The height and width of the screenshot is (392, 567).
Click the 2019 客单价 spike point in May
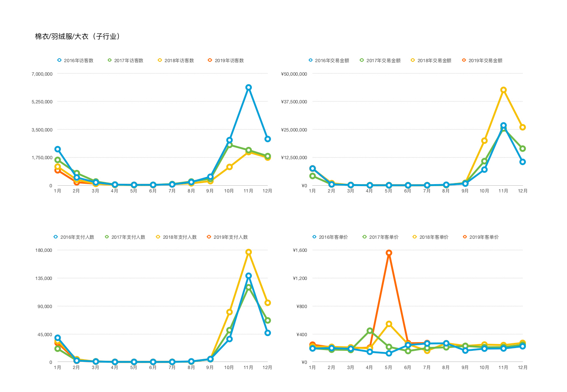[x=389, y=253]
